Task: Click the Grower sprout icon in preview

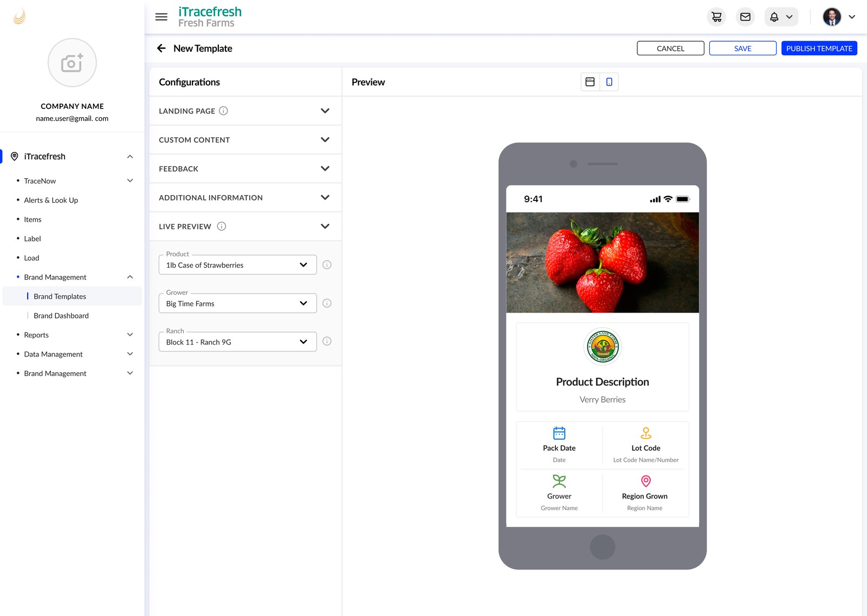Action: point(559,481)
